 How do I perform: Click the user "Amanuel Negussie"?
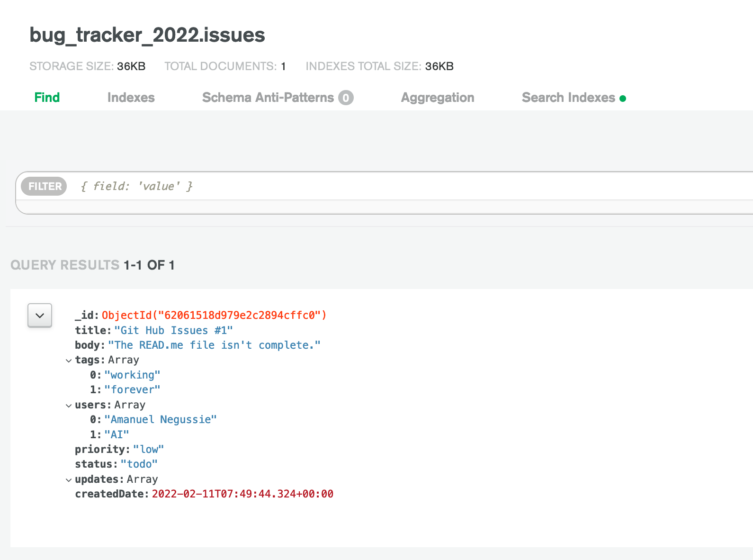pos(161,420)
